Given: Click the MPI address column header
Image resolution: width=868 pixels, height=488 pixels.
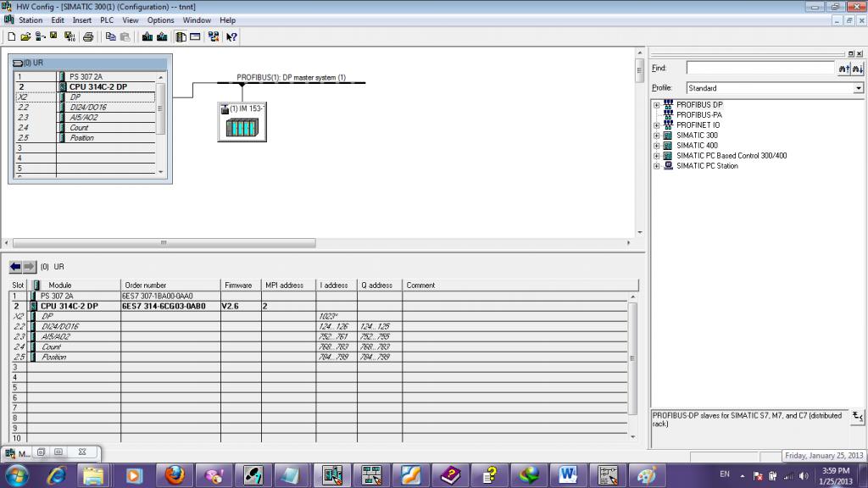Looking at the screenshot, I should (x=288, y=286).
